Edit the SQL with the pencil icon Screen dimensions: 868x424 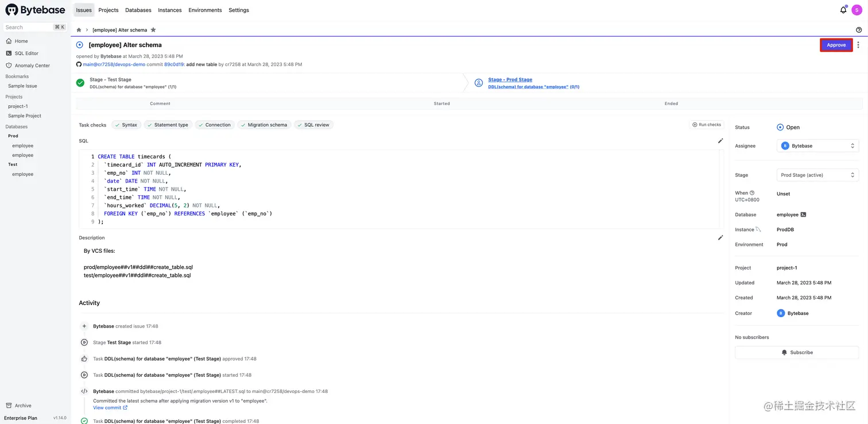tap(720, 140)
